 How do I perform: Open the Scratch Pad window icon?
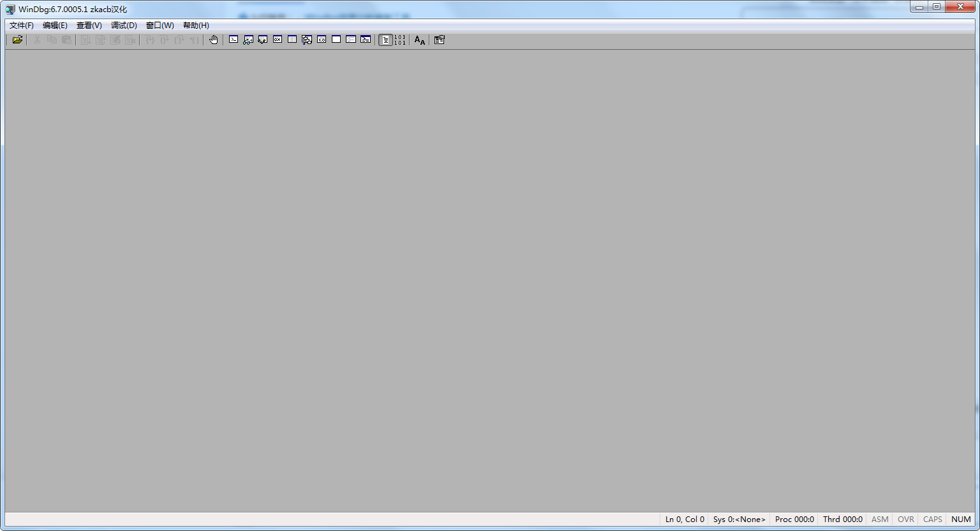[336, 40]
